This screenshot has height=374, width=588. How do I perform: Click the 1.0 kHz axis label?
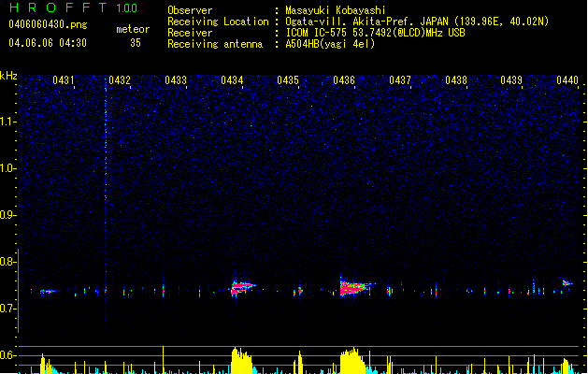coord(8,168)
